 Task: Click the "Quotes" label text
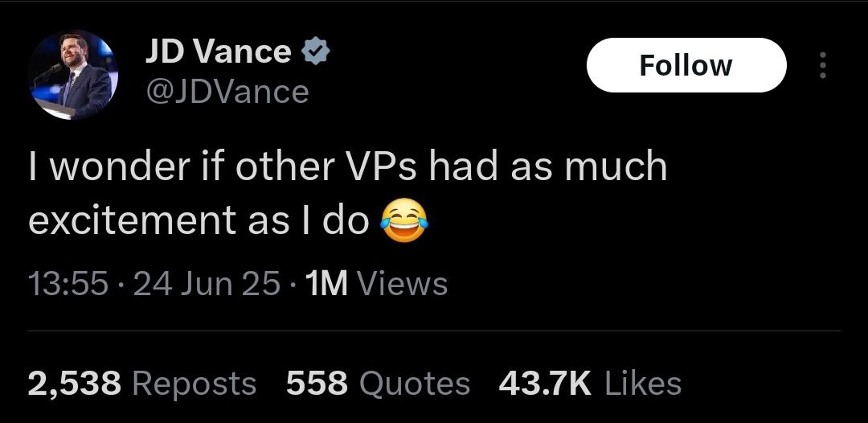414,384
